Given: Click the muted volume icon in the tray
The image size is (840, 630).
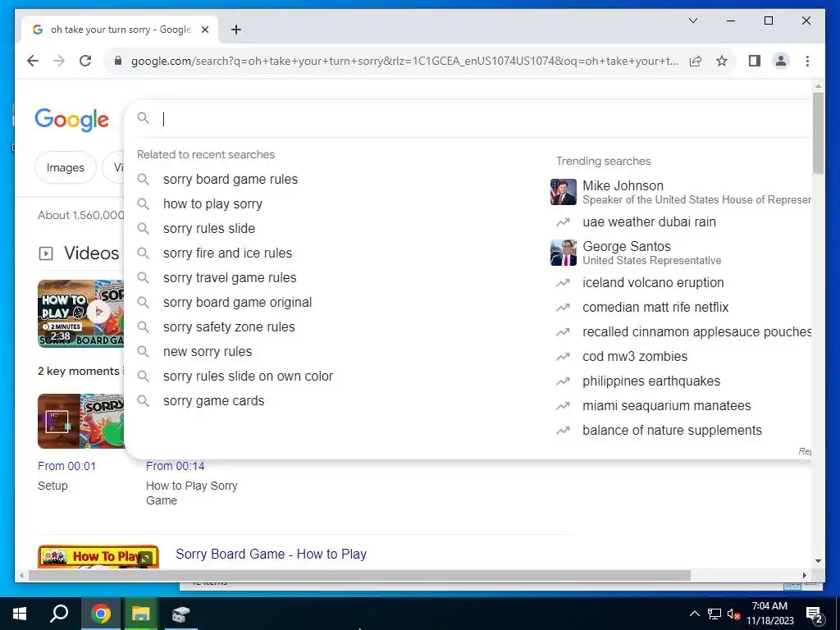Looking at the screenshot, I should click(x=733, y=614).
